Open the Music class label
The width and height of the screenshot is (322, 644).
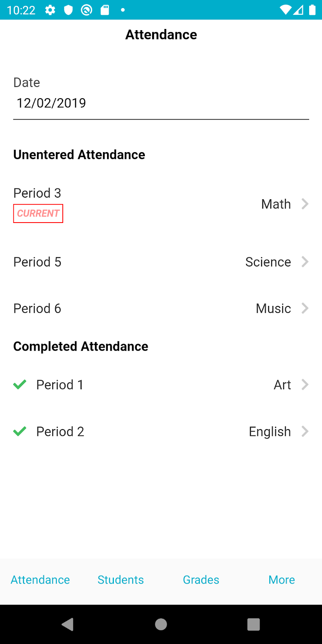pyautogui.click(x=273, y=308)
